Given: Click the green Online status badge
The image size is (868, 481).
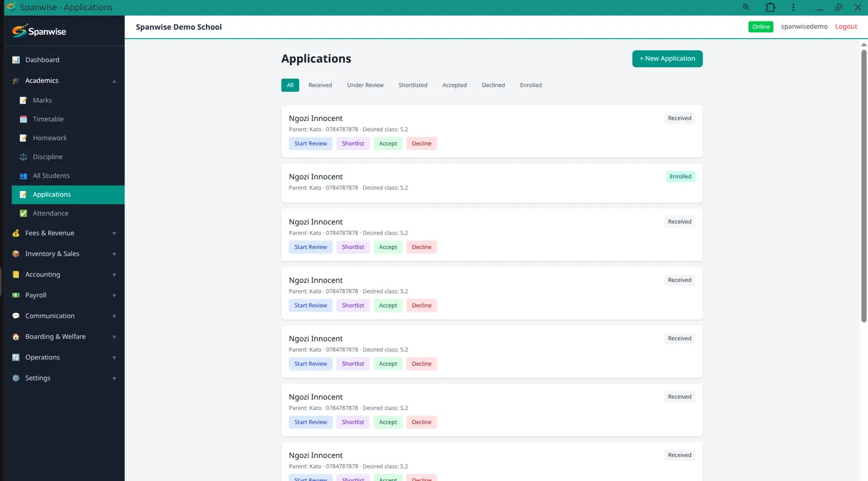Looking at the screenshot, I should tap(760, 27).
